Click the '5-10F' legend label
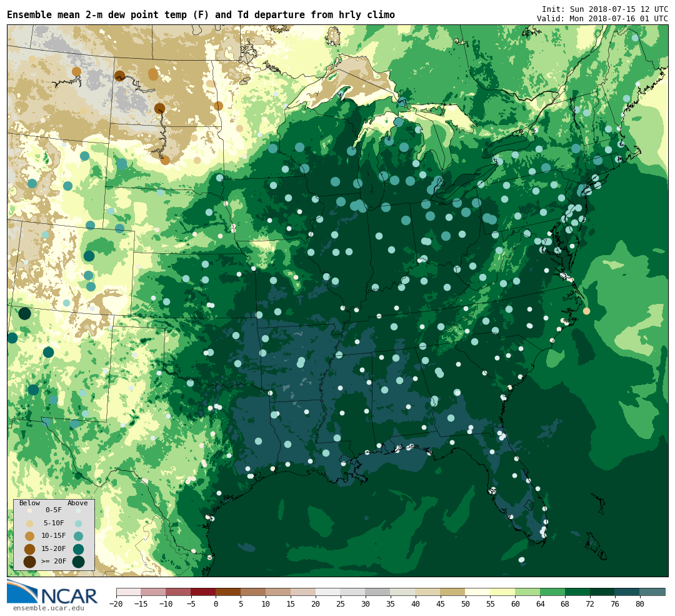 [x=54, y=523]
